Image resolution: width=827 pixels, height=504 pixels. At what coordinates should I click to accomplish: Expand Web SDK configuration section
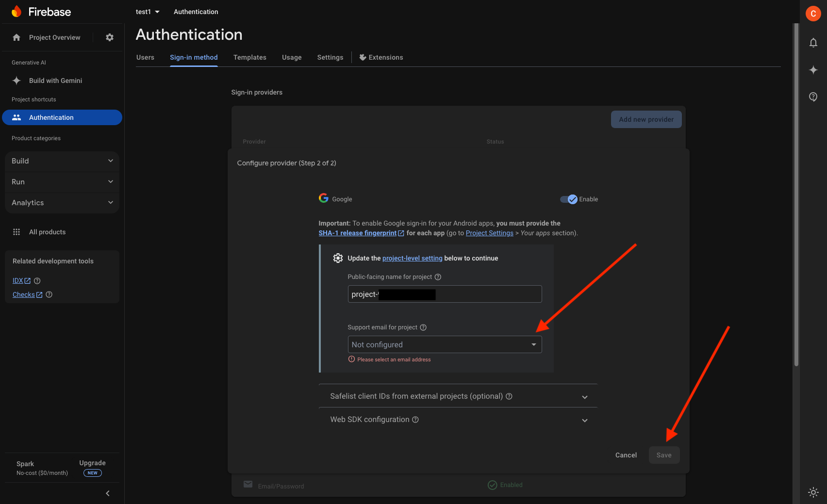tap(458, 420)
